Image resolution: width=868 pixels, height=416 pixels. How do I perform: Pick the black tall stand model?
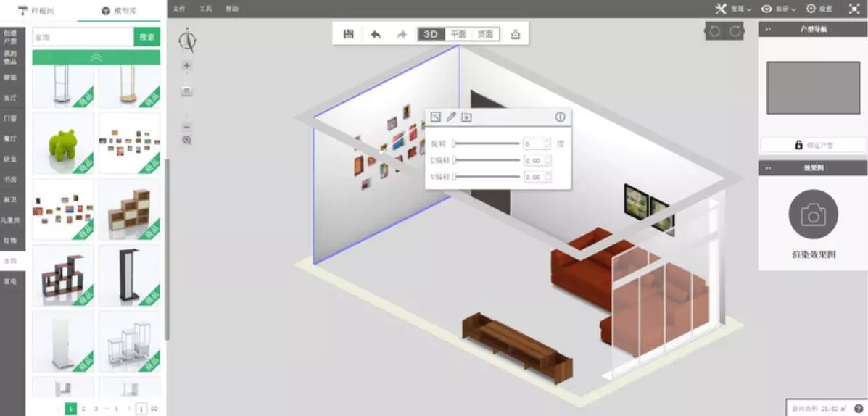129,275
